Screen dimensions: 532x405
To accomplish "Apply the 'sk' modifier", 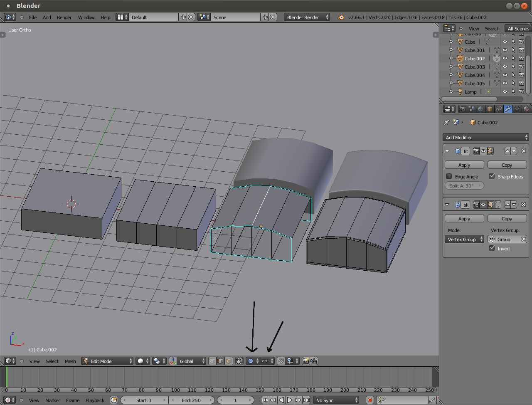I will (464, 218).
